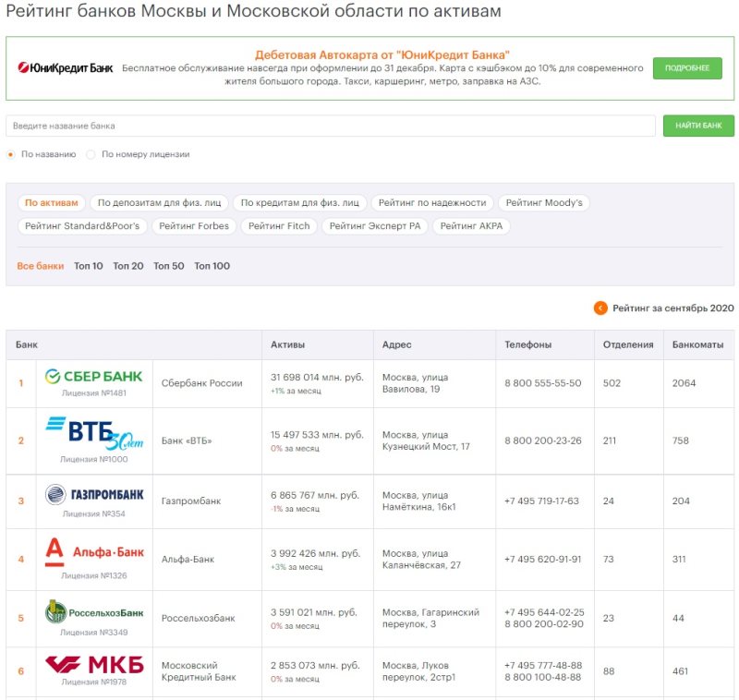Open the «Рейтинг АКРА» tab
This screenshot has height=700, width=739.
point(471,225)
